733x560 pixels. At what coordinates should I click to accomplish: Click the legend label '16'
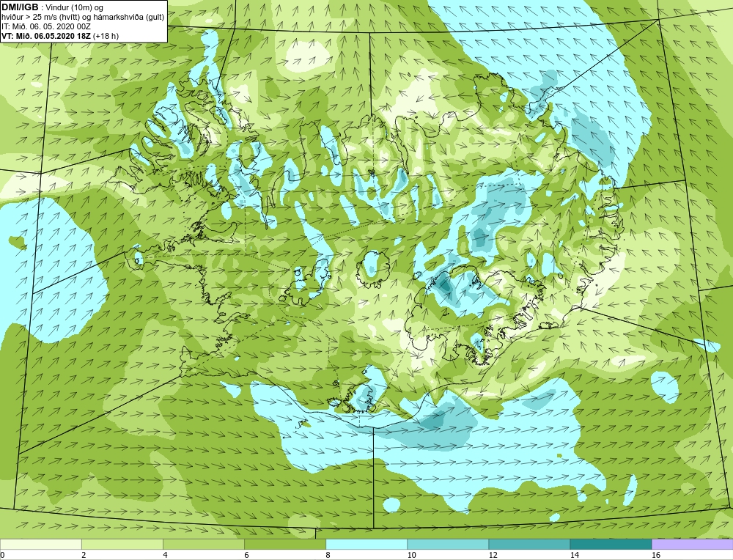coord(656,555)
